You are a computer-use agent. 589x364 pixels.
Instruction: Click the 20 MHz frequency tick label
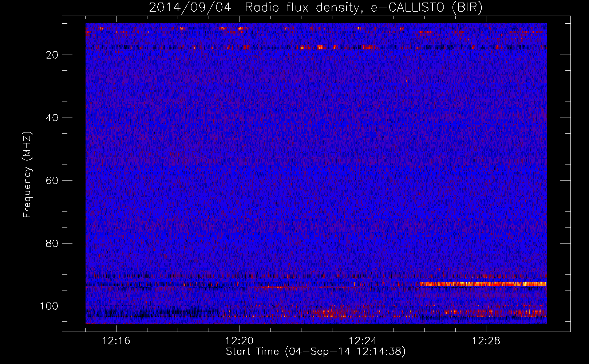point(52,55)
